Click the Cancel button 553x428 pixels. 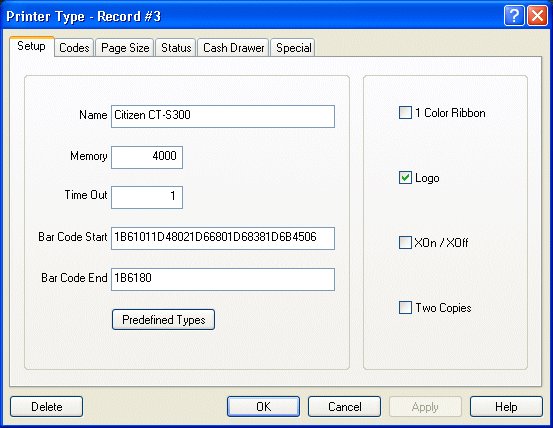(345, 406)
